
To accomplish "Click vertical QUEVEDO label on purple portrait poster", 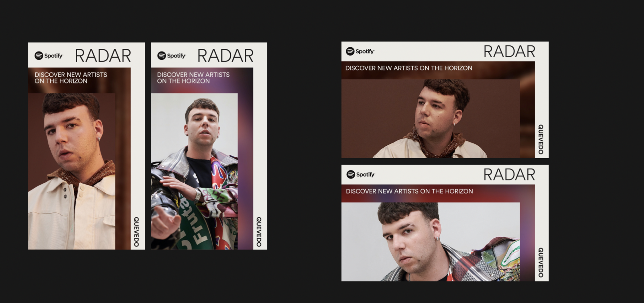I will [259, 232].
